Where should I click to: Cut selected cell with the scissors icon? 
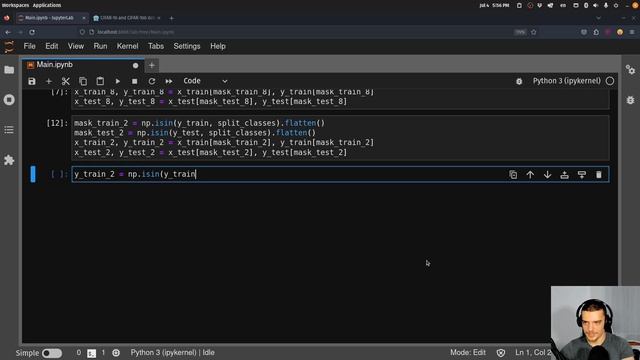click(66, 81)
